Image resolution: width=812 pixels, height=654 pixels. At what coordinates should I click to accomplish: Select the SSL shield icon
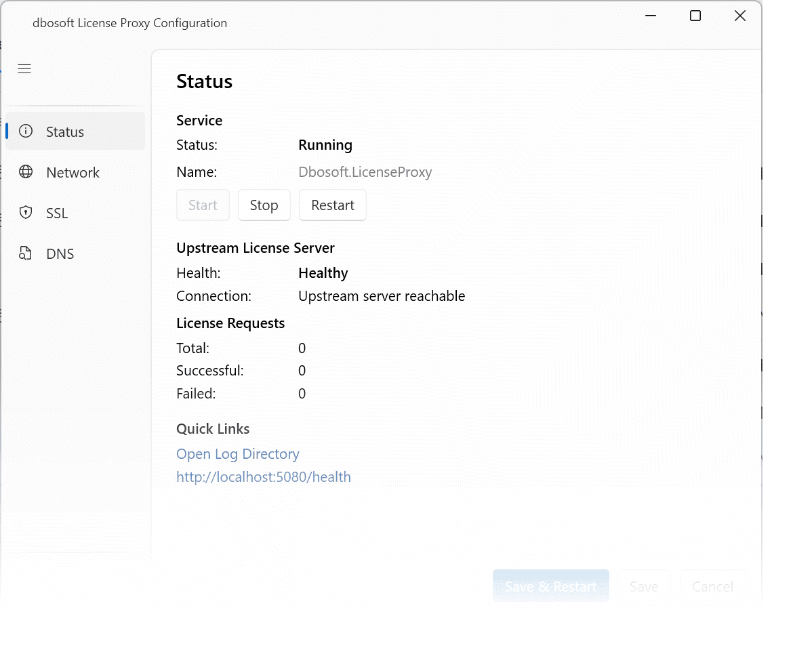26,213
